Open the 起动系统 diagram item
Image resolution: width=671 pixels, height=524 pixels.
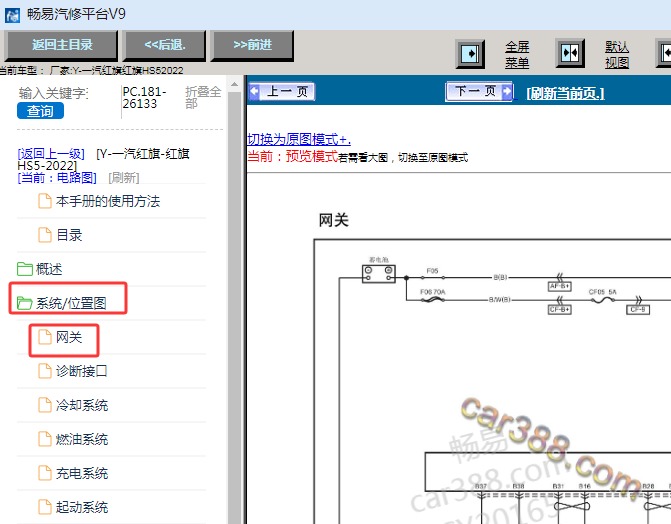82,507
